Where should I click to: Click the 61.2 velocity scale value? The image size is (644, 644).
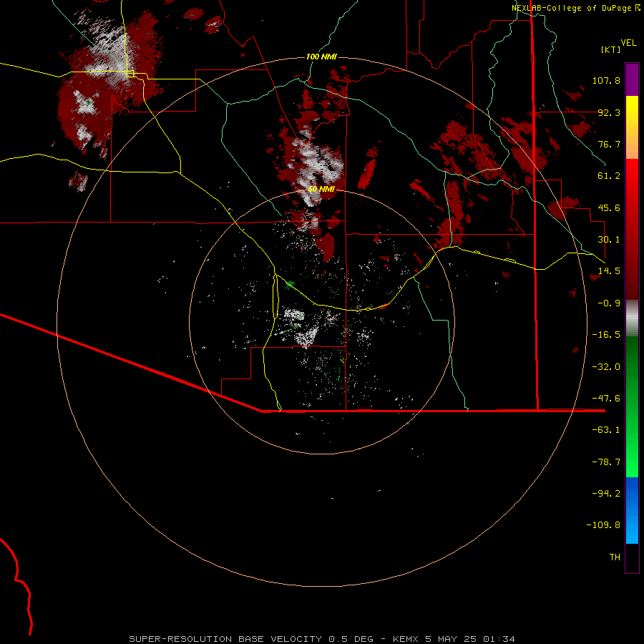click(609, 176)
